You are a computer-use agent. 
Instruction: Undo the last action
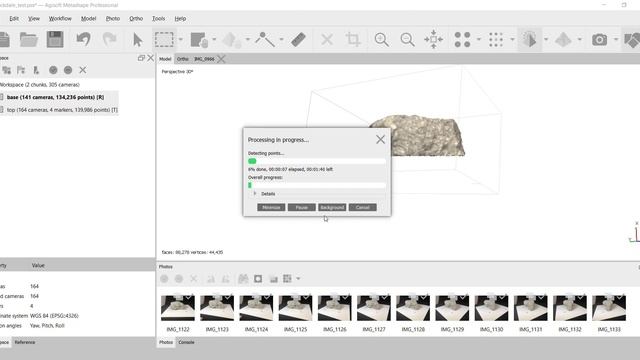tap(83, 40)
